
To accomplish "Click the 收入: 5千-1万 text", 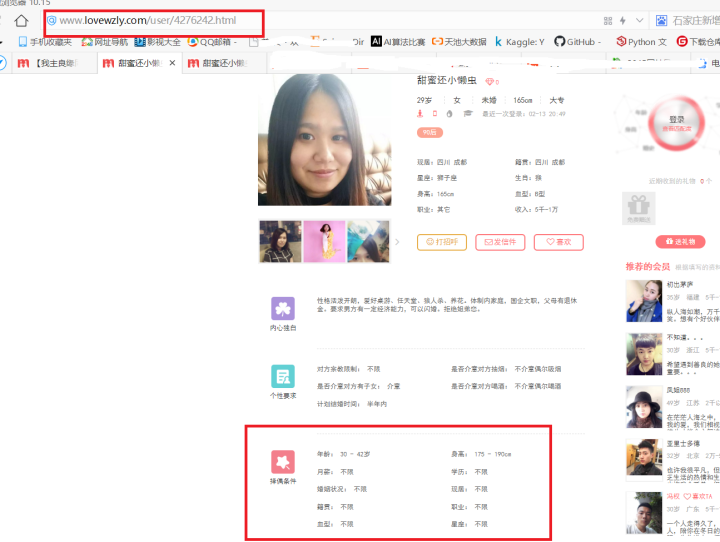I will click(536, 209).
